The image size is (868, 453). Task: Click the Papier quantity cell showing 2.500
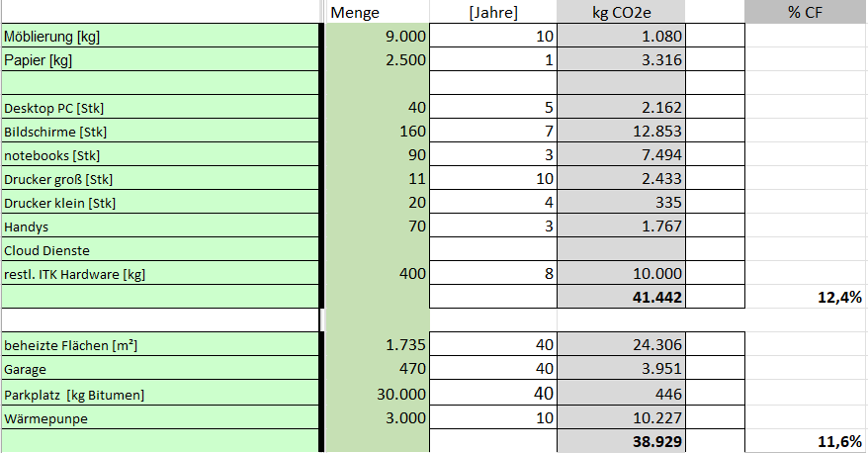(377, 59)
